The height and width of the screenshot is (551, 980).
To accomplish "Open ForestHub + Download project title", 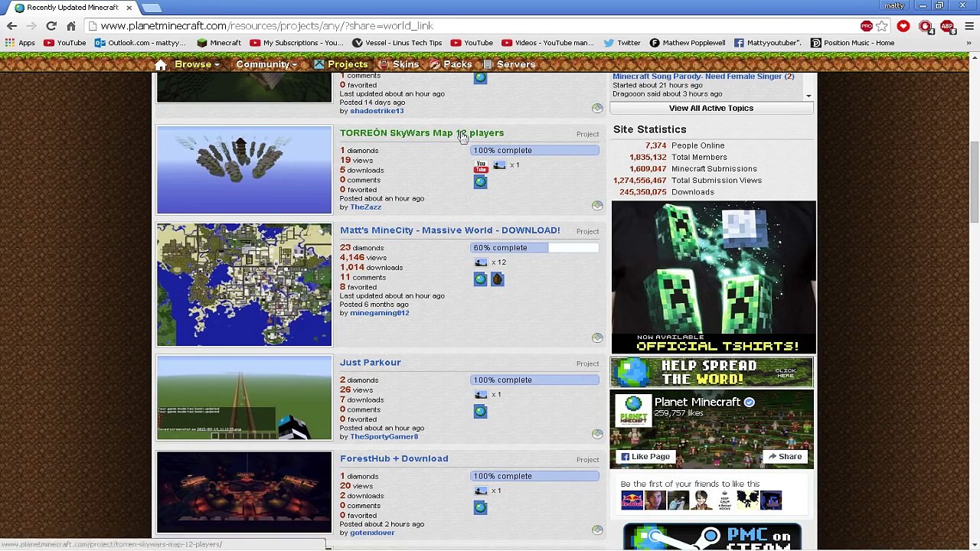I will tap(394, 459).
